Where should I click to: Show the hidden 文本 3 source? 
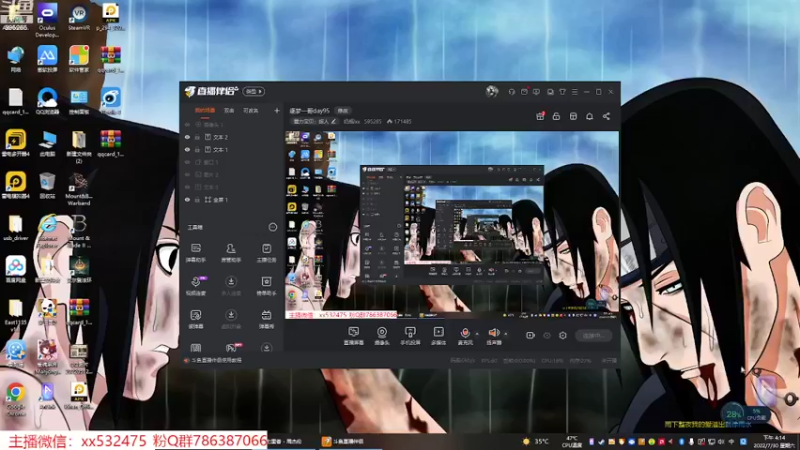coord(187,187)
